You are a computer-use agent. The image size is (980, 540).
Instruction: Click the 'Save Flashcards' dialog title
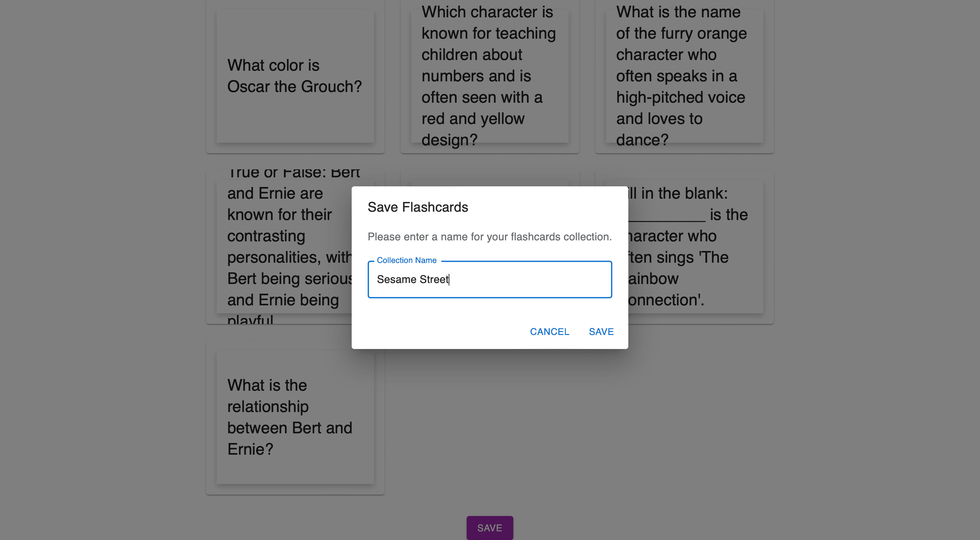coord(418,207)
